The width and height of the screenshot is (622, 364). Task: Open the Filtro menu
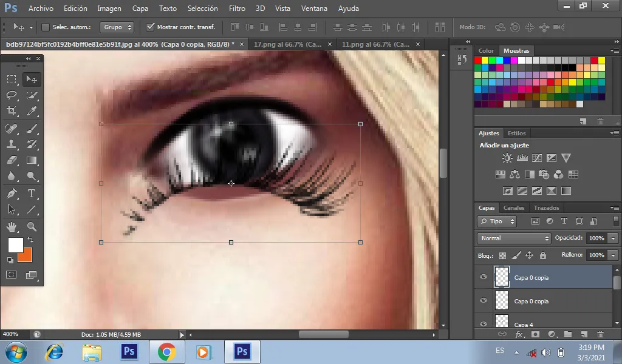click(x=237, y=8)
